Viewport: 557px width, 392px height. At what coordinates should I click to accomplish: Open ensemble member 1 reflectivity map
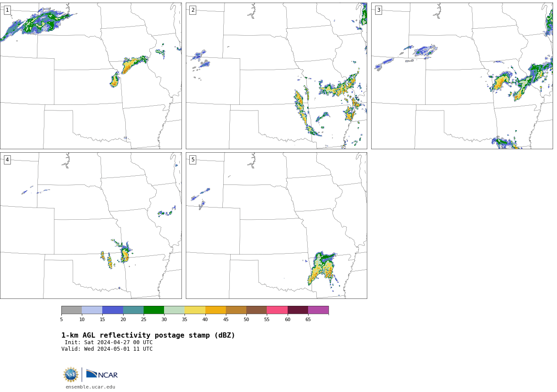(91, 76)
